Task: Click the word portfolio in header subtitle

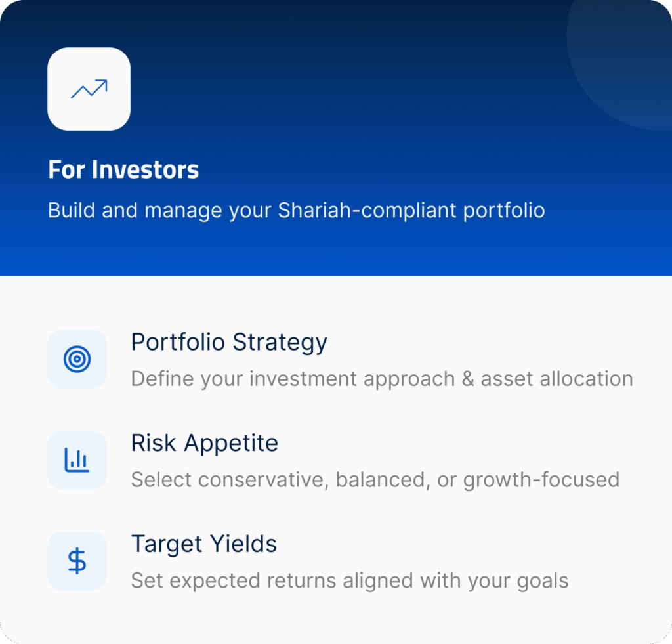Action: tap(504, 211)
